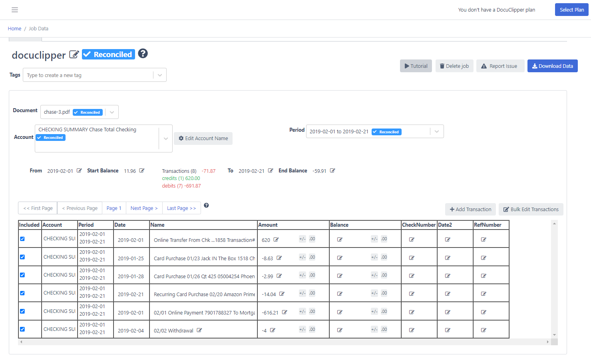Navigate to the Home breadcrumb
Viewport: 591px width, 364px height.
tap(14, 28)
